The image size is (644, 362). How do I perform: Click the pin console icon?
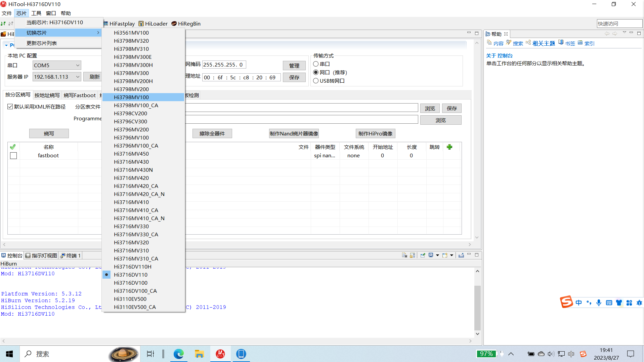[423, 255]
